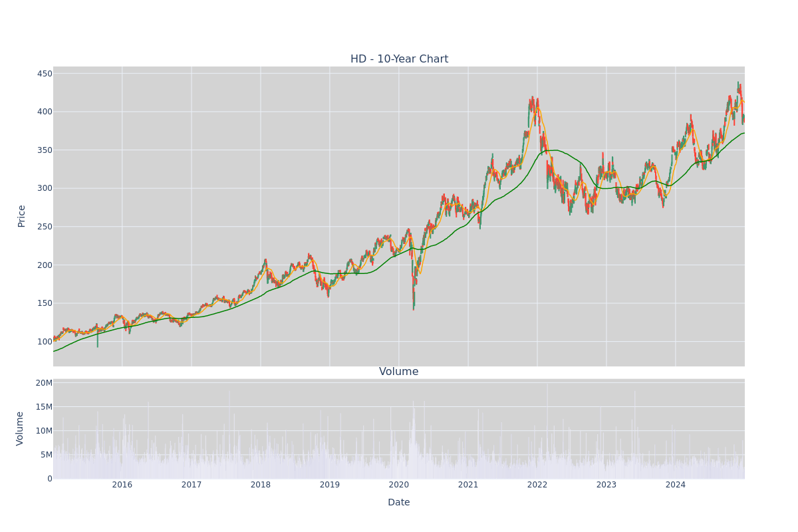This screenshot has height=532, width=798.
Task: Select the 2022 date tick label
Action: [x=537, y=485]
